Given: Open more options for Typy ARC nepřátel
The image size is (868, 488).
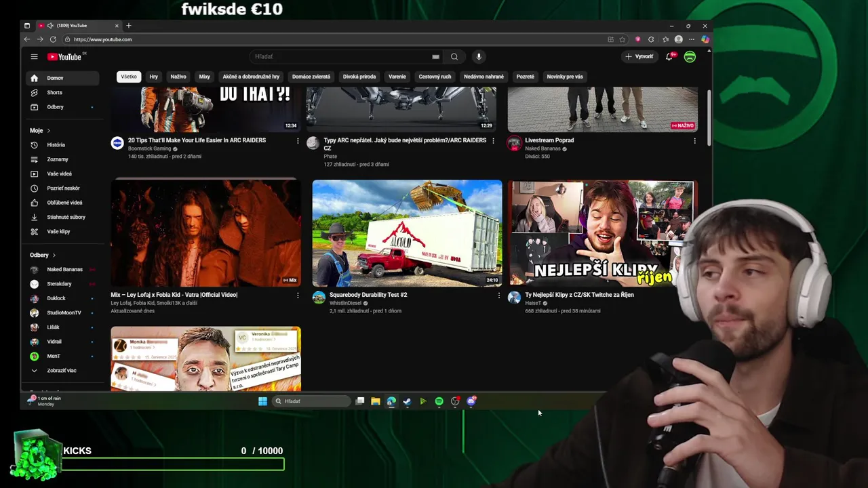Looking at the screenshot, I should click(493, 141).
